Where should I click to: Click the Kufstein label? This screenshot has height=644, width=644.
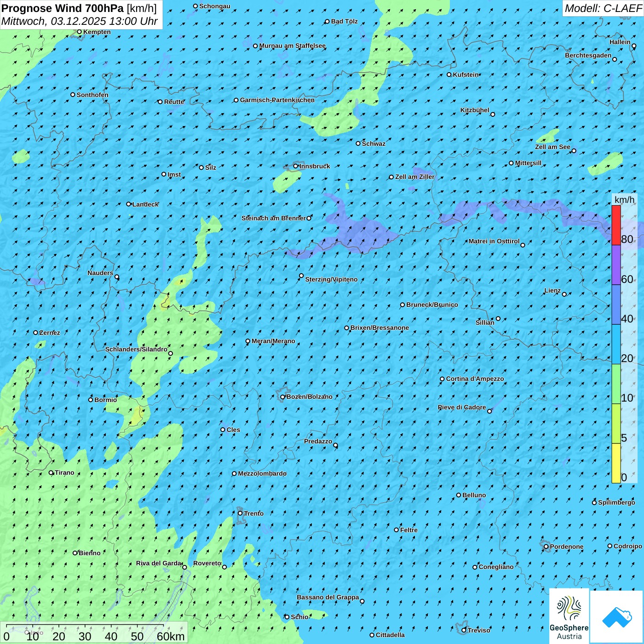coord(466,75)
